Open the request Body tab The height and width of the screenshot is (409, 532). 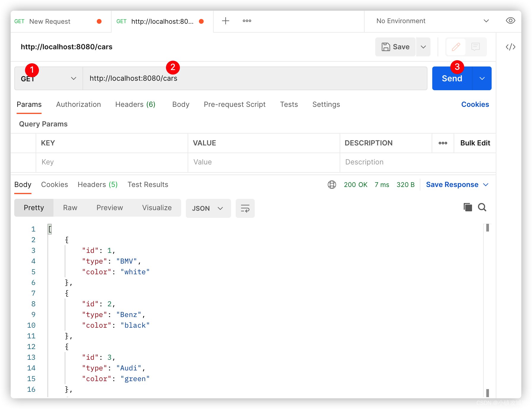pyautogui.click(x=181, y=104)
